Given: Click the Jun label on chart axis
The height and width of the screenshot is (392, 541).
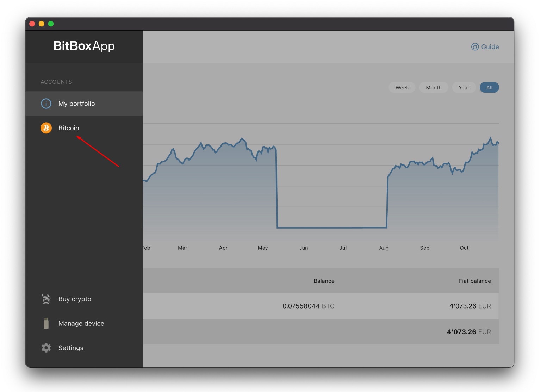Looking at the screenshot, I should pyautogui.click(x=304, y=248).
